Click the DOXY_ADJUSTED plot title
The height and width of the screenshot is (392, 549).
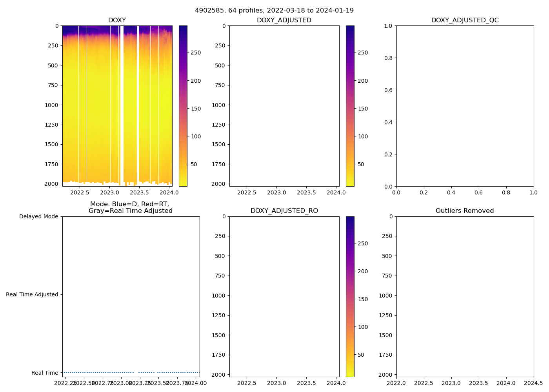click(284, 20)
